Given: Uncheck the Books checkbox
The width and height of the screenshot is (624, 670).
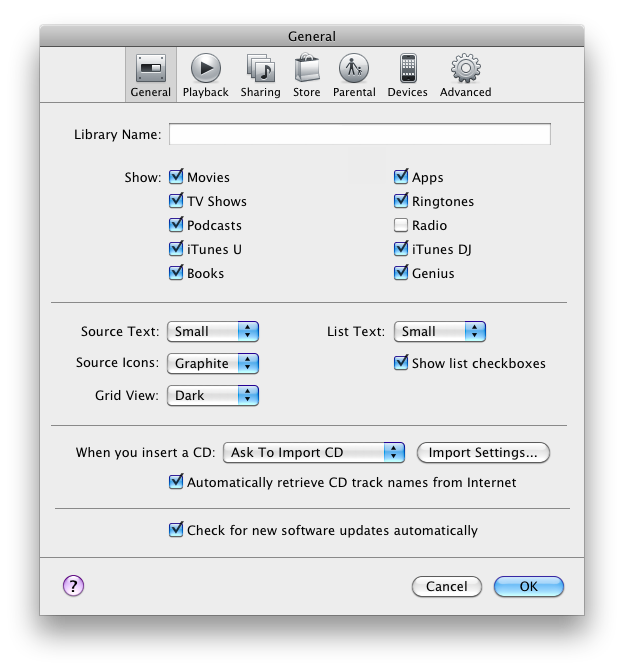Looking at the screenshot, I should pos(176,272).
